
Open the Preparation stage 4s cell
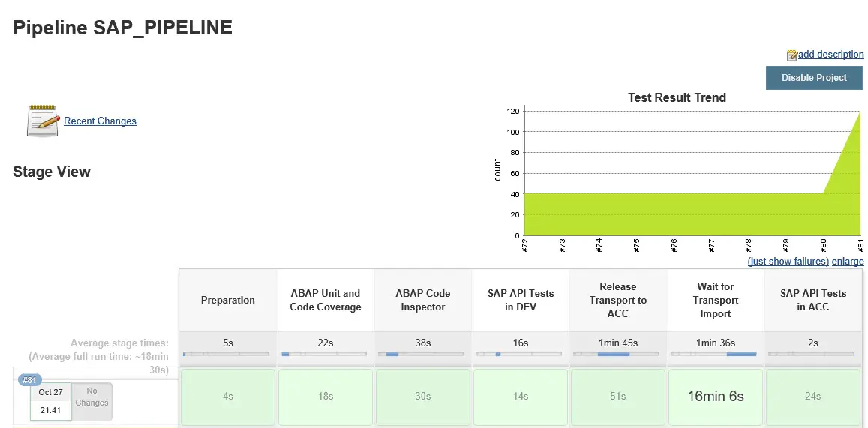coord(228,397)
